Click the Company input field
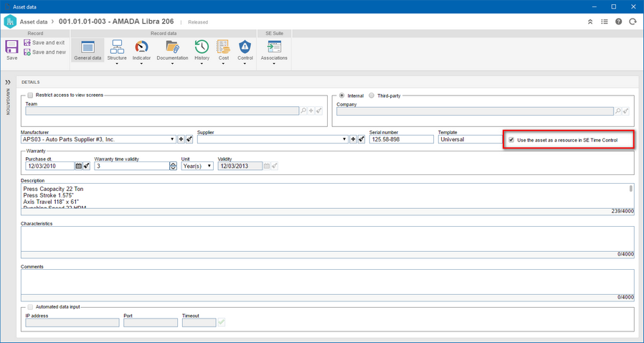This screenshot has height=343, width=644. [475, 111]
